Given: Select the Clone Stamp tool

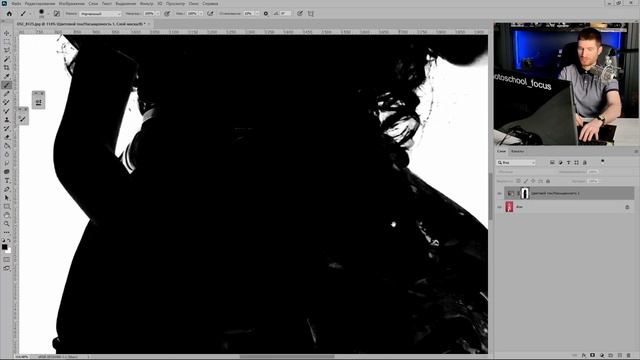Looking at the screenshot, I should pyautogui.click(x=7, y=120).
